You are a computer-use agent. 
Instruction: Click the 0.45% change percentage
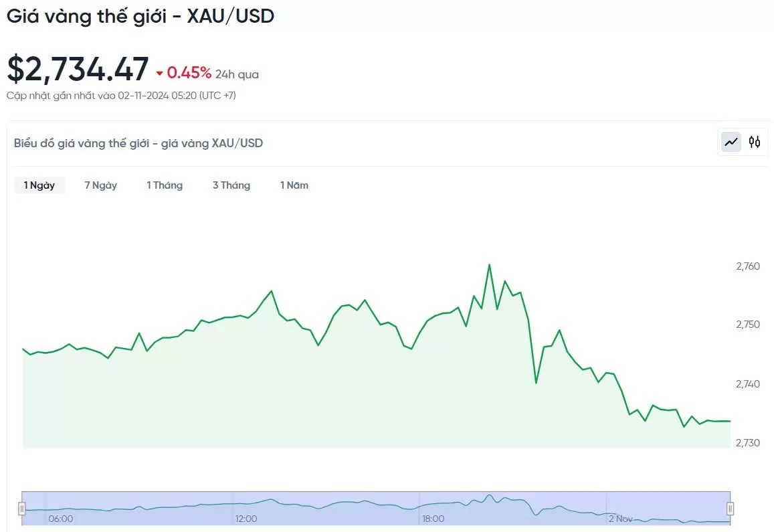click(x=189, y=73)
